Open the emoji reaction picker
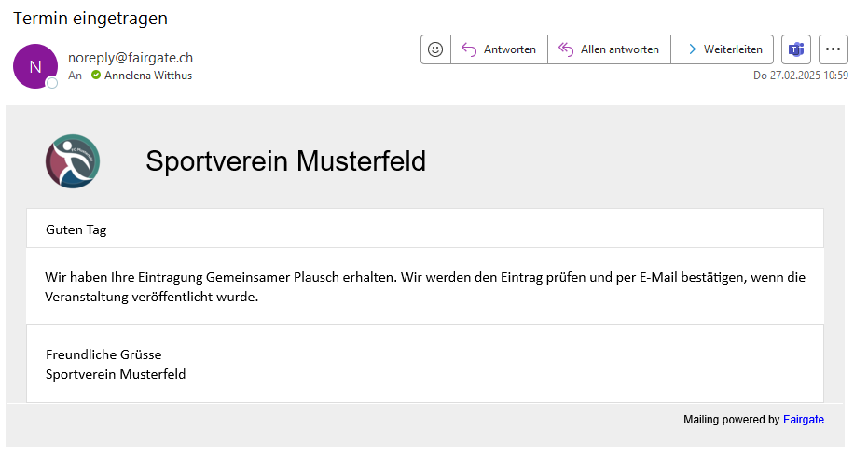This screenshot has width=868, height=472. (x=435, y=49)
